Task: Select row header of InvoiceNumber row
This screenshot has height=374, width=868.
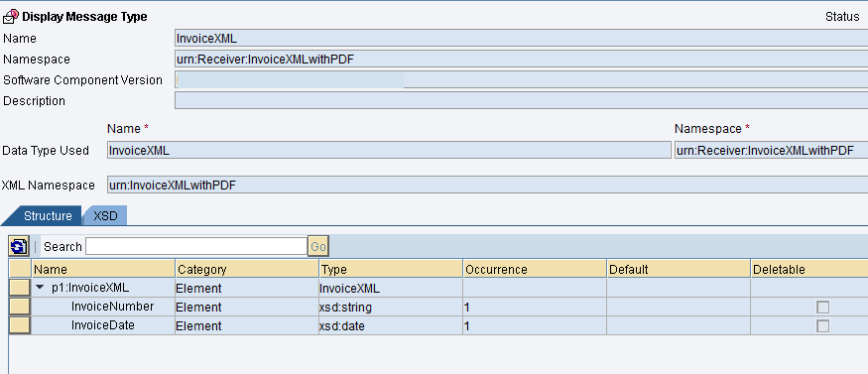Action: coord(21,307)
